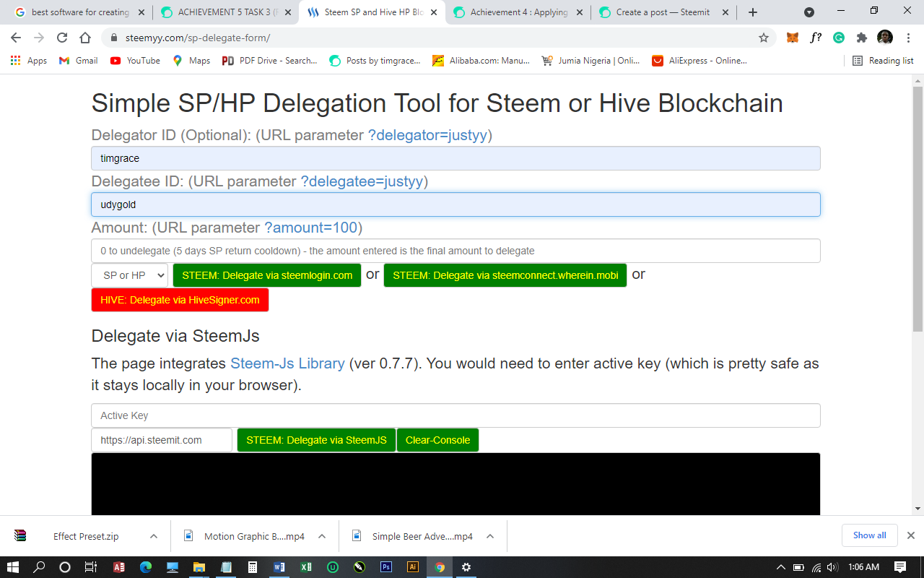The image size is (924, 578).
Task: Open the MetaMask extension
Action: [792, 37]
